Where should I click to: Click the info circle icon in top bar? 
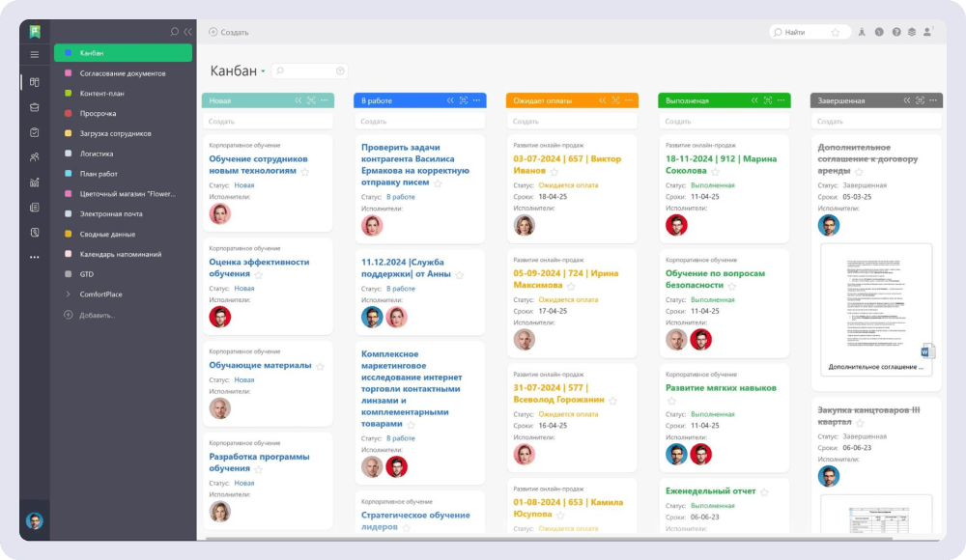pos(879,32)
